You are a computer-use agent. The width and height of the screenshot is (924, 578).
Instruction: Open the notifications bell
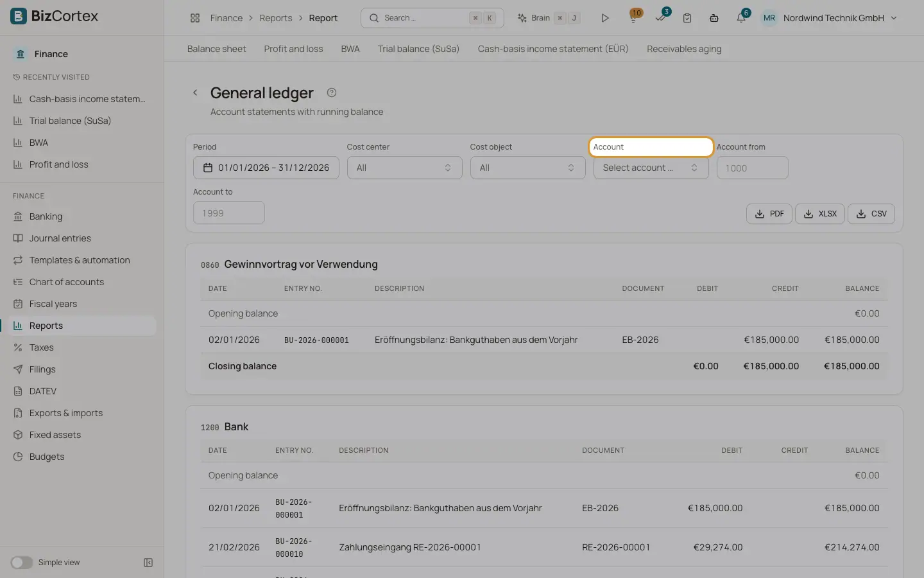[x=741, y=18]
